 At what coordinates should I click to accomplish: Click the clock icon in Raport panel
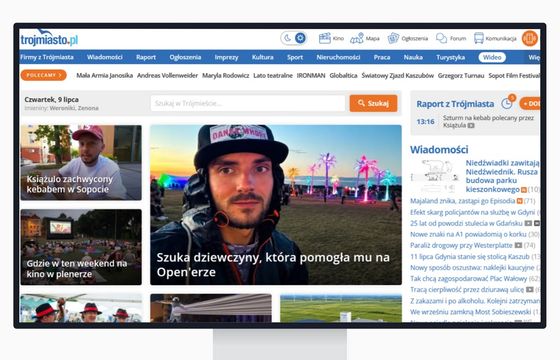pyautogui.click(x=507, y=104)
